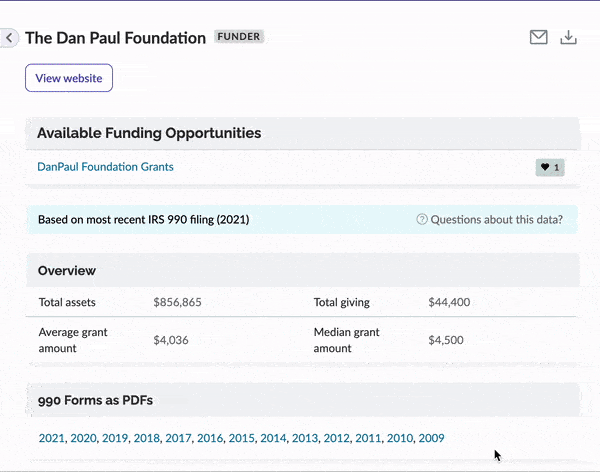Click Based on most recent IRS 990 filing text
The height and width of the screenshot is (472, 600).
(x=143, y=219)
